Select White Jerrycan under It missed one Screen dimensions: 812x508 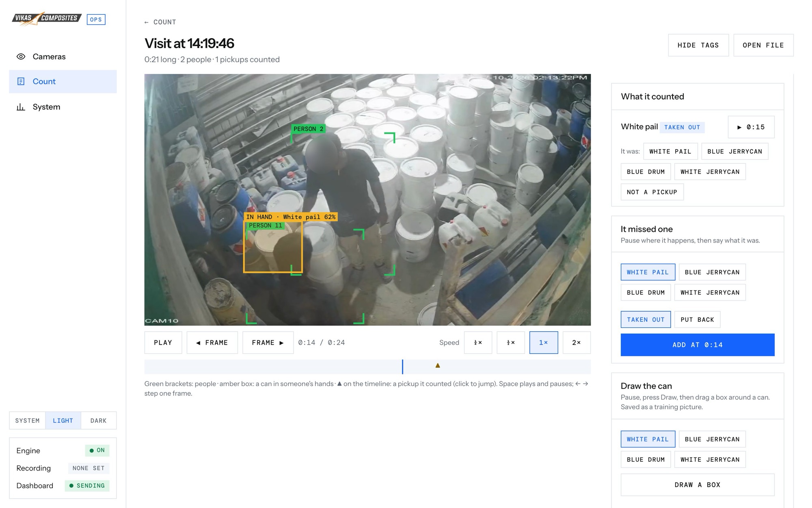click(710, 293)
